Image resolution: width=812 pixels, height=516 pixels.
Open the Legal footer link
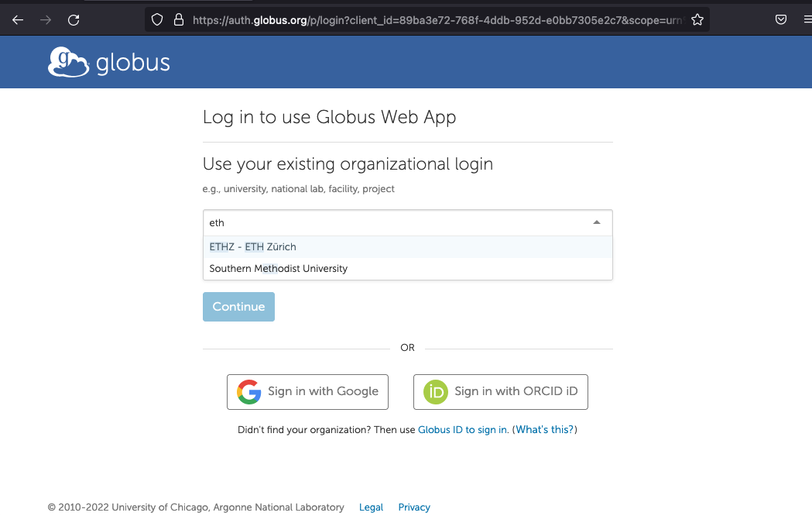pos(372,507)
